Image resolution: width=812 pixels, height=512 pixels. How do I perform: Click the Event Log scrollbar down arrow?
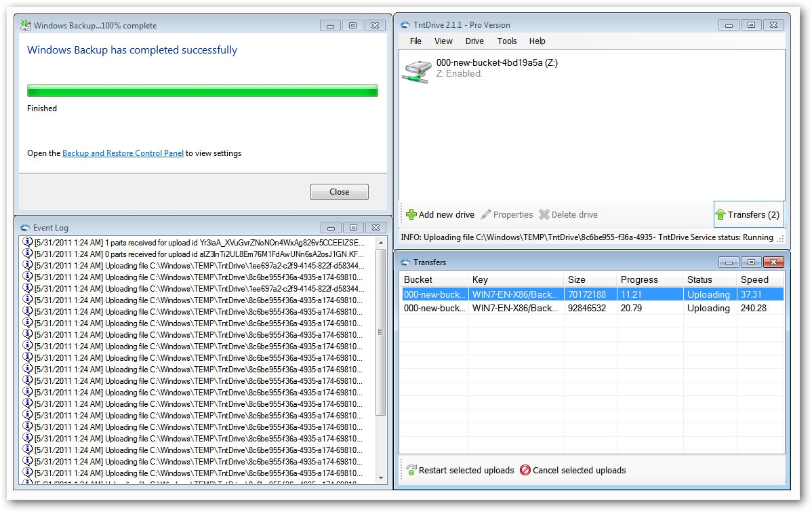381,478
